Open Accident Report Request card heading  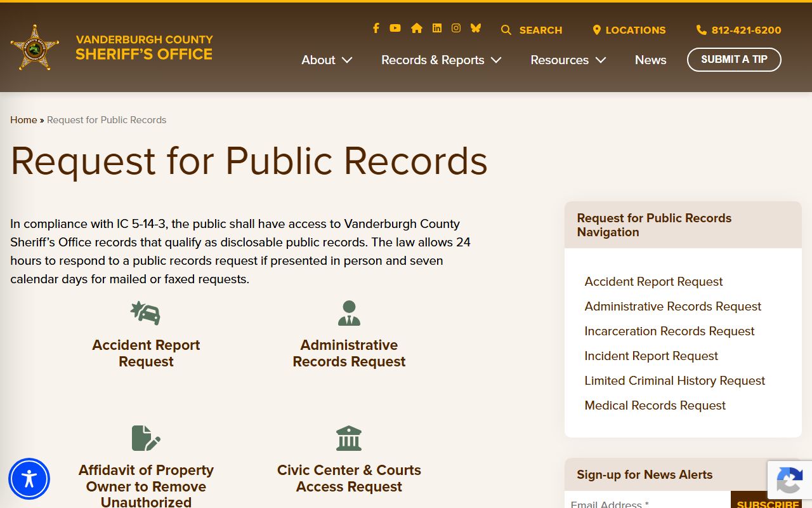(x=146, y=353)
